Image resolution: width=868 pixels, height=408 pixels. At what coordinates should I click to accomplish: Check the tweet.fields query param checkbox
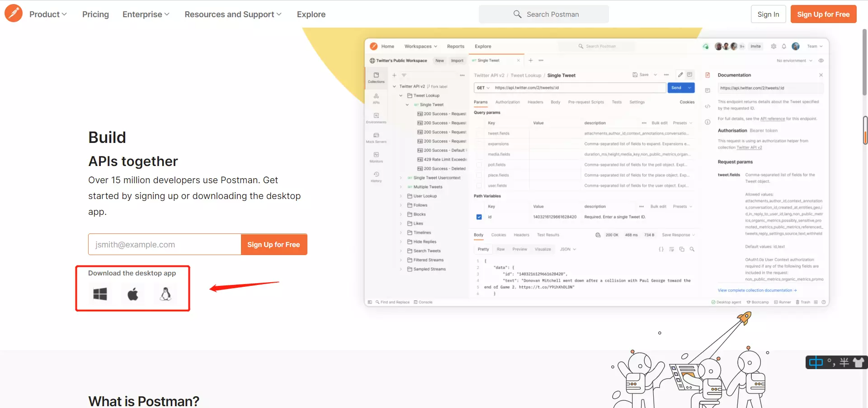point(479,133)
